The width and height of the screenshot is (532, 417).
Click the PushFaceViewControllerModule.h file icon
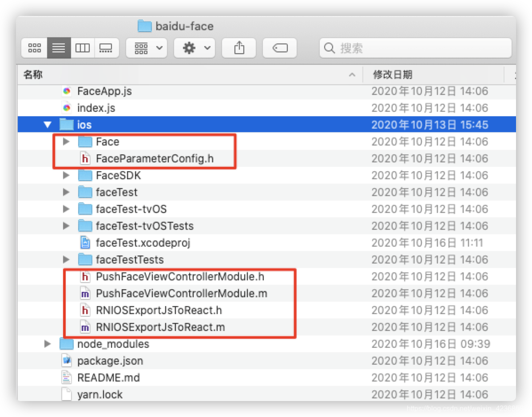coord(85,277)
